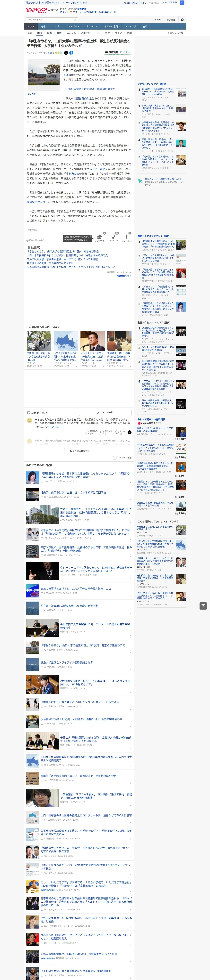
Task: Click the コメントを書く button
Action: 105,413
